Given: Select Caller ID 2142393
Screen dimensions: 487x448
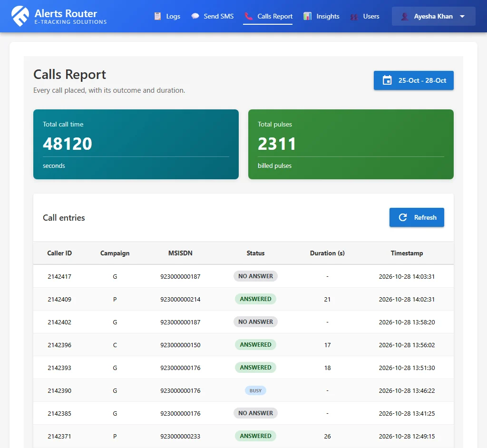Looking at the screenshot, I should coord(59,368).
